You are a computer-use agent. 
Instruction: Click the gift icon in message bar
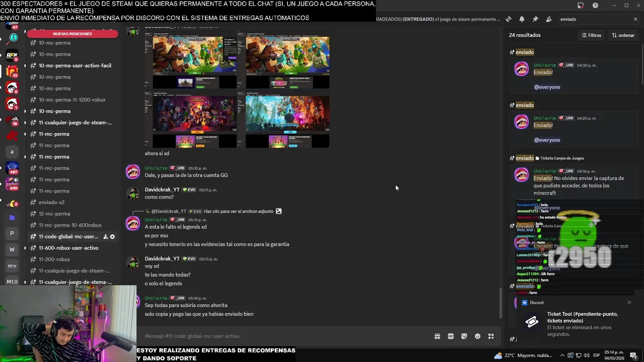437,336
